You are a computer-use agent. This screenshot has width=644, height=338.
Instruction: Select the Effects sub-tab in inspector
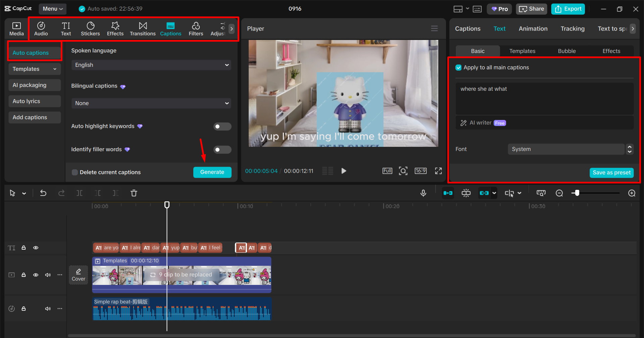[x=611, y=51]
